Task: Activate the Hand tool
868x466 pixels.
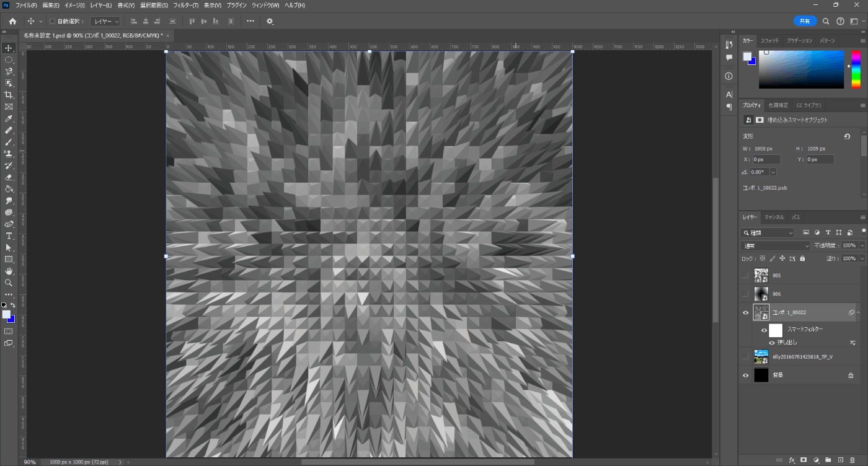Action: tap(9, 271)
